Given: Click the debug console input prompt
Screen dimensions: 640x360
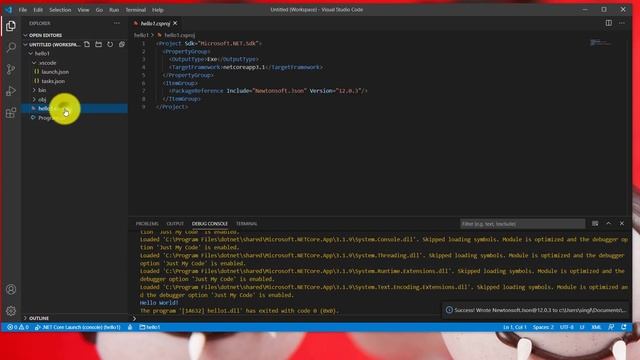Looking at the screenshot, I should (382, 318).
